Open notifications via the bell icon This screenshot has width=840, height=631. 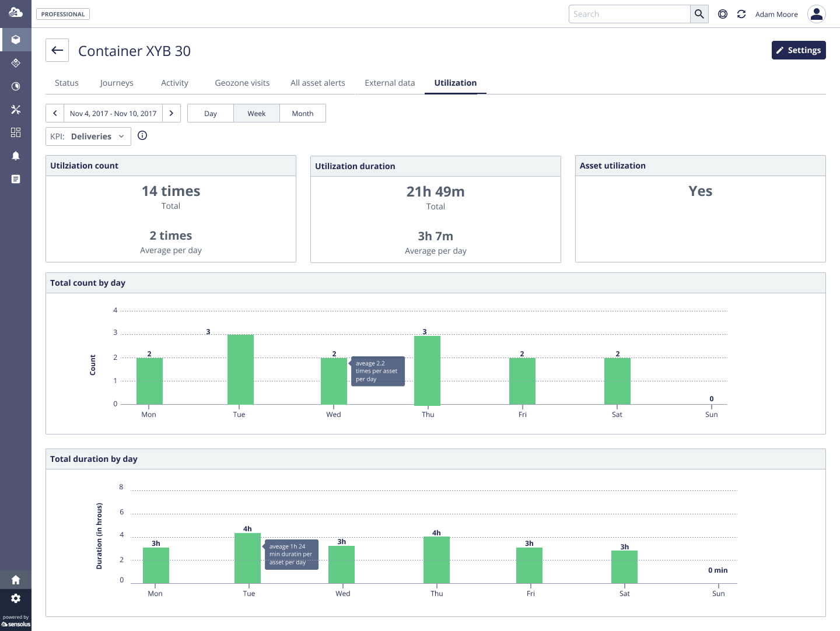[16, 156]
